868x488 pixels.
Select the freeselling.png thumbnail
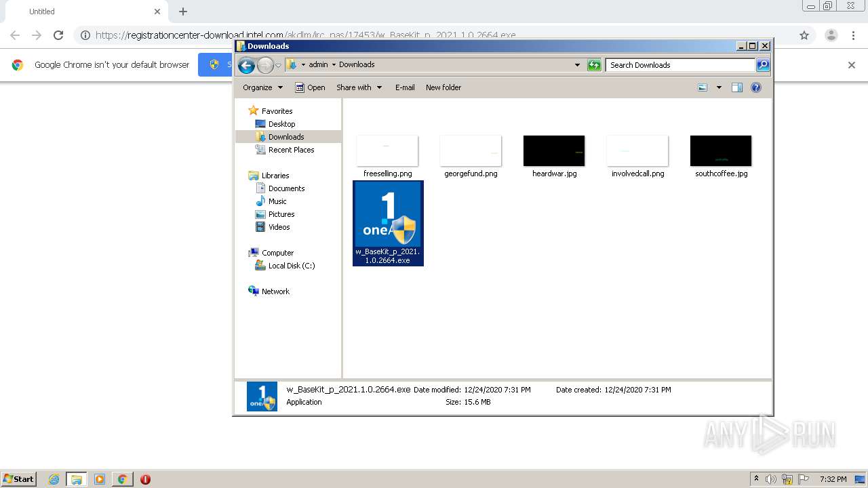pos(387,151)
